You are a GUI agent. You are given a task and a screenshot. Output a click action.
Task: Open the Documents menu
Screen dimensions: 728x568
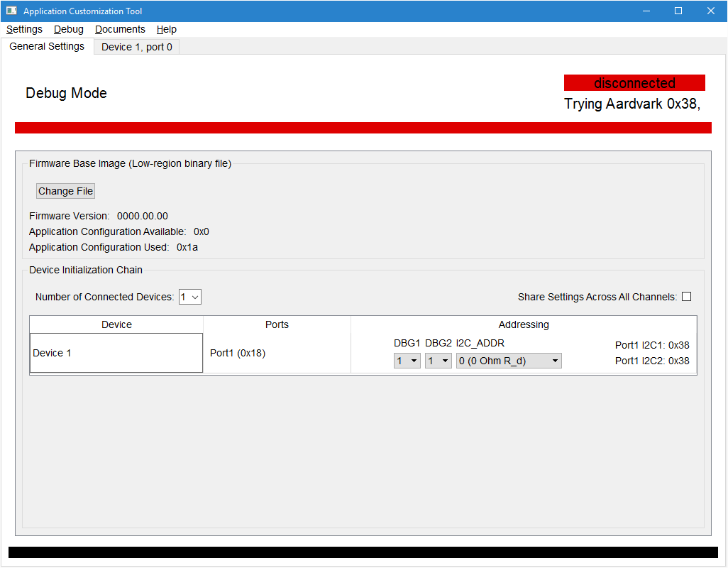(120, 29)
